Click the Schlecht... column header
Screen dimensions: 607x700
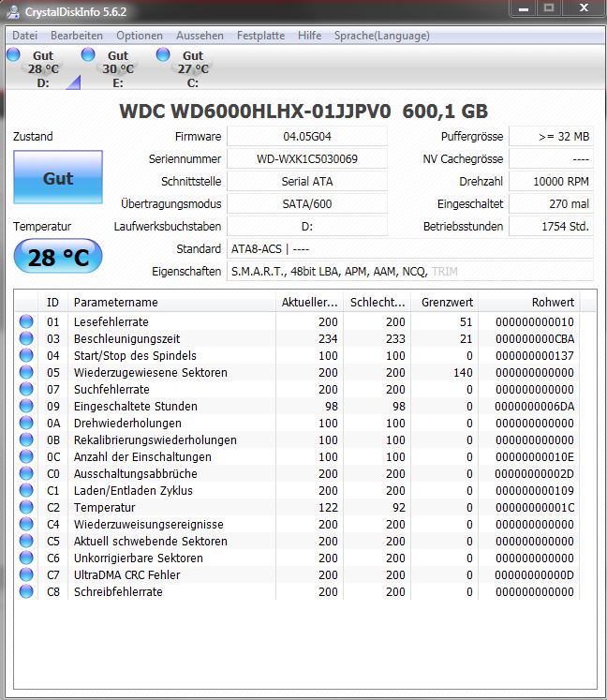pyautogui.click(x=378, y=303)
